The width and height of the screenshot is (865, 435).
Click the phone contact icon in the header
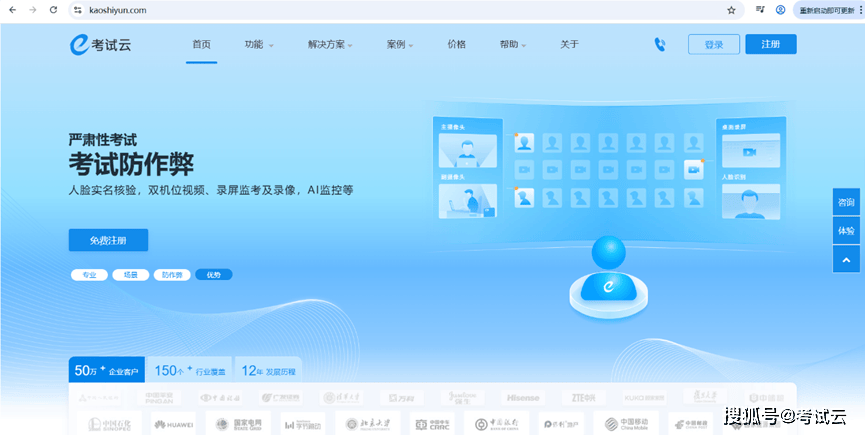tap(660, 45)
